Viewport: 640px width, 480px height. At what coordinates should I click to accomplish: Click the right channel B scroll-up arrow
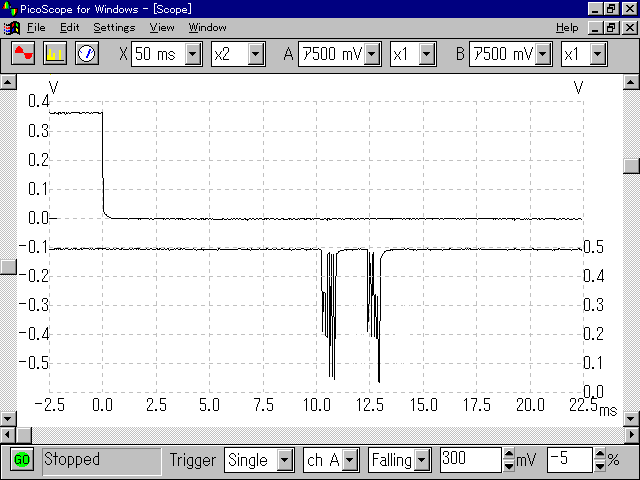point(631,82)
